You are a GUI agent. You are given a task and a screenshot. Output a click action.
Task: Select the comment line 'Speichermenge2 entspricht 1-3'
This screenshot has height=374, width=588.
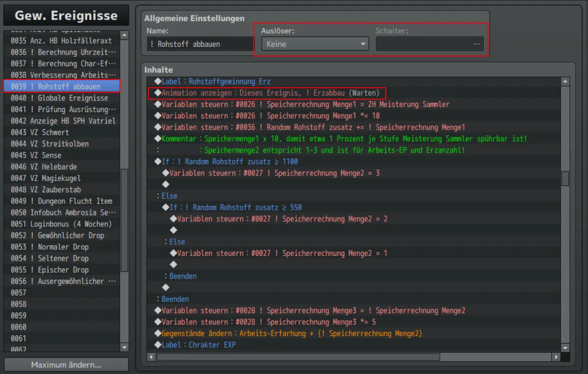coord(354,150)
